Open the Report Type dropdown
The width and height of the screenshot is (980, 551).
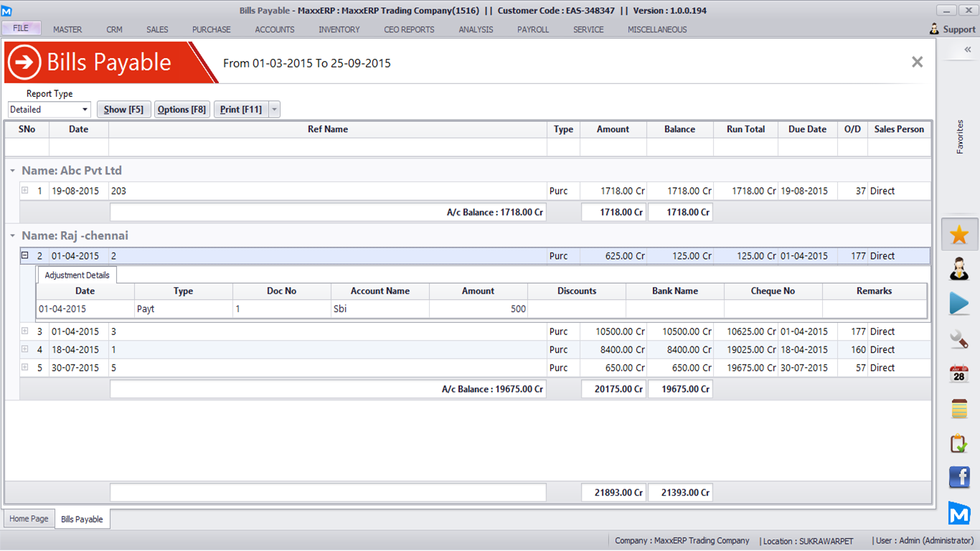(x=85, y=110)
